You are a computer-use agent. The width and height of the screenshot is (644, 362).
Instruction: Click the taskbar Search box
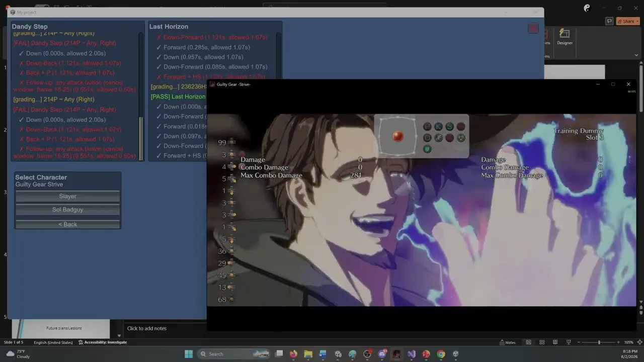coord(234,354)
